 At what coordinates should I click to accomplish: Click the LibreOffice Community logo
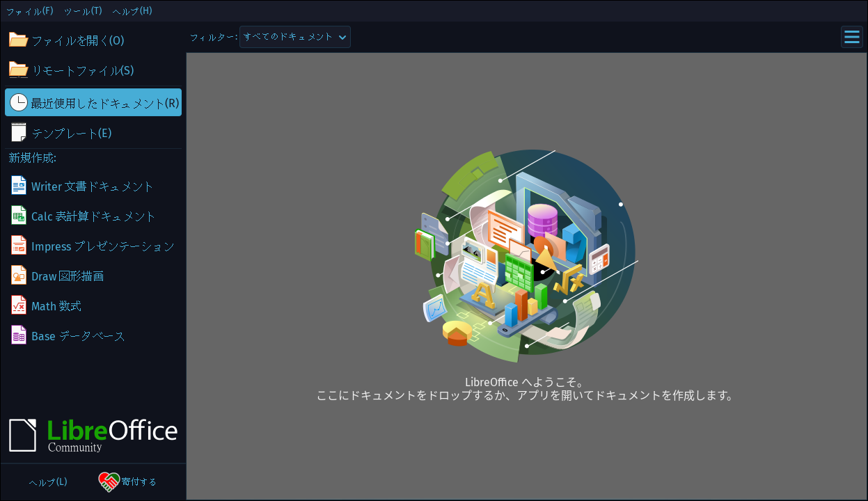coord(93,436)
